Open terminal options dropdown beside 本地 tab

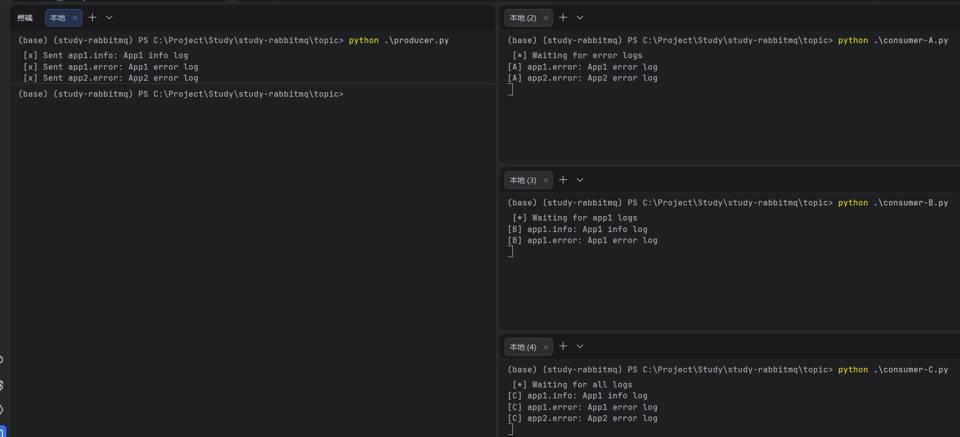109,17
